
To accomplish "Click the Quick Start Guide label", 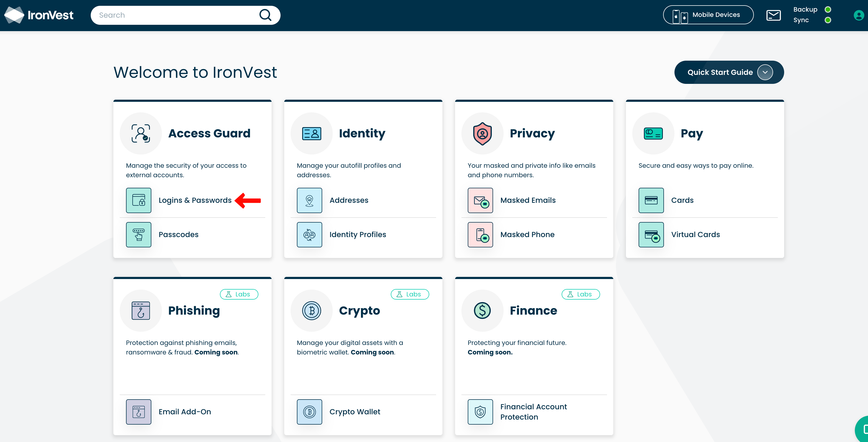I will [x=720, y=72].
